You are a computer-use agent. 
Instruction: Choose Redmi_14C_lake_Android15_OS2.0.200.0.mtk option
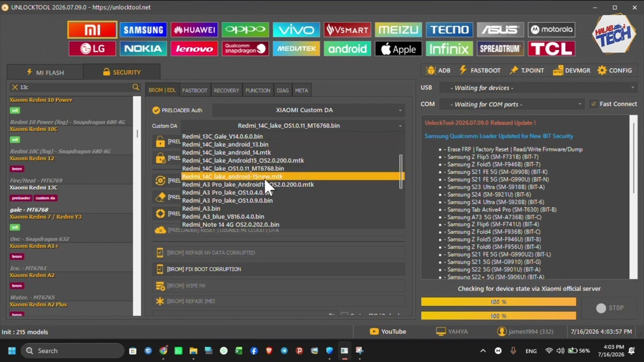243,160
